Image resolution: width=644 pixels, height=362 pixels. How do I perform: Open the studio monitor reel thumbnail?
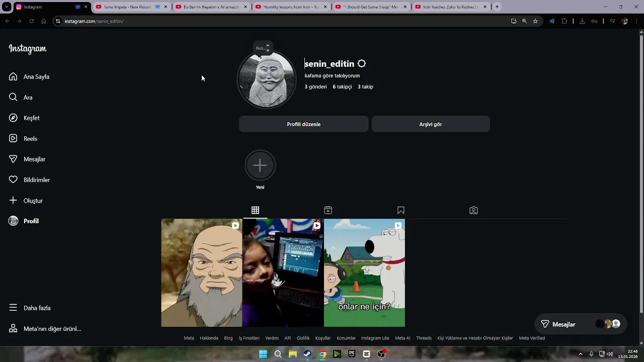283,273
